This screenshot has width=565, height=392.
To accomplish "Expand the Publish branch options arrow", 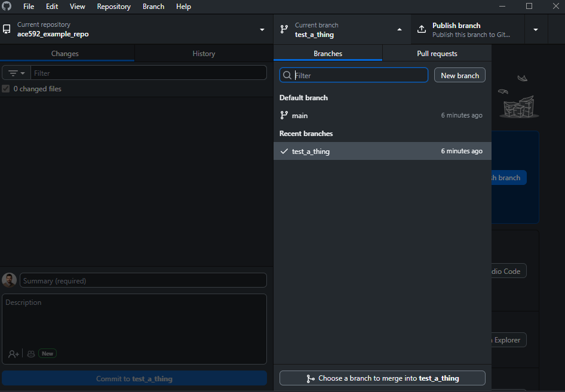I will (536, 30).
